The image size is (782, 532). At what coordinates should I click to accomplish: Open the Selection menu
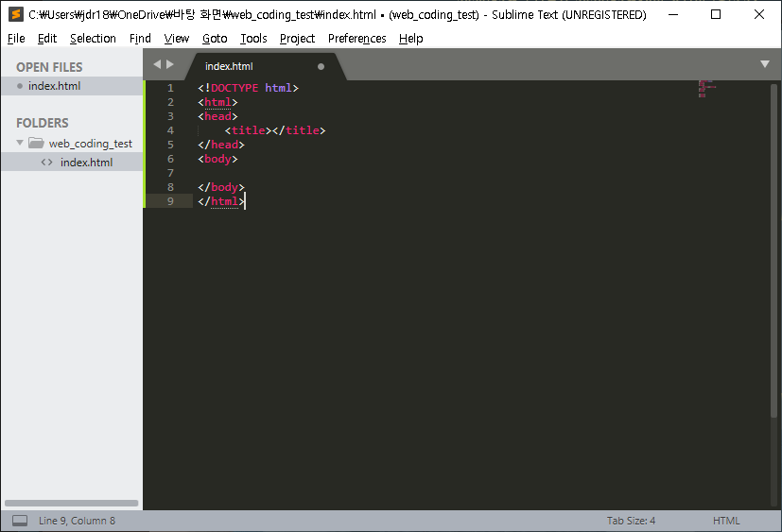[x=93, y=39]
